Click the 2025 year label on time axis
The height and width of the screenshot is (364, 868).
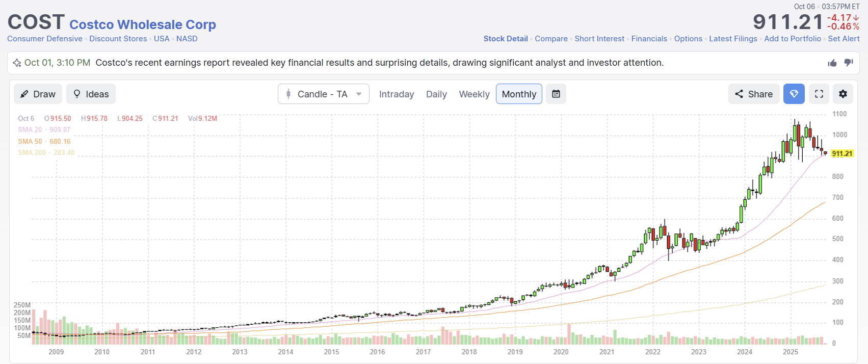point(791,352)
